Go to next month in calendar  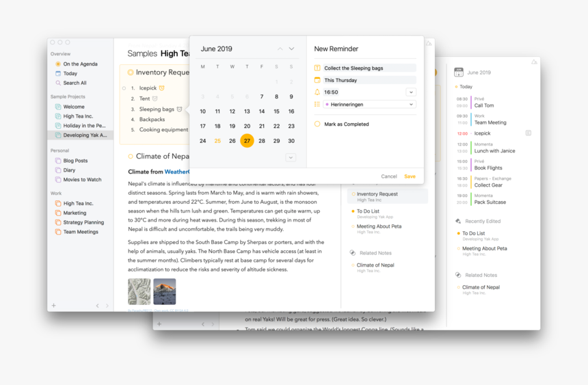[291, 49]
